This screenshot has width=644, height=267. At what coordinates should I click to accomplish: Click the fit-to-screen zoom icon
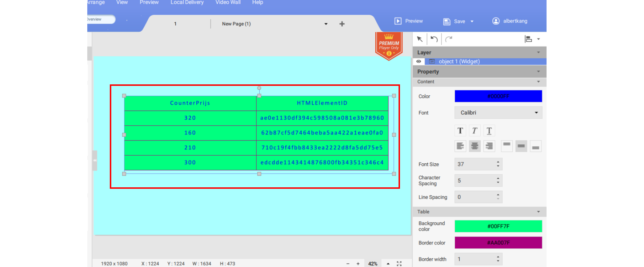tap(399, 264)
